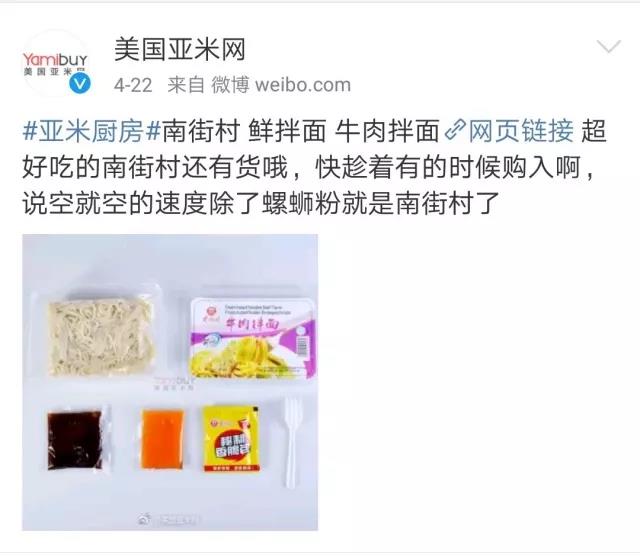This screenshot has width=640, height=557.
Task: Open the 美国亚米网 account name
Action: click(x=180, y=50)
